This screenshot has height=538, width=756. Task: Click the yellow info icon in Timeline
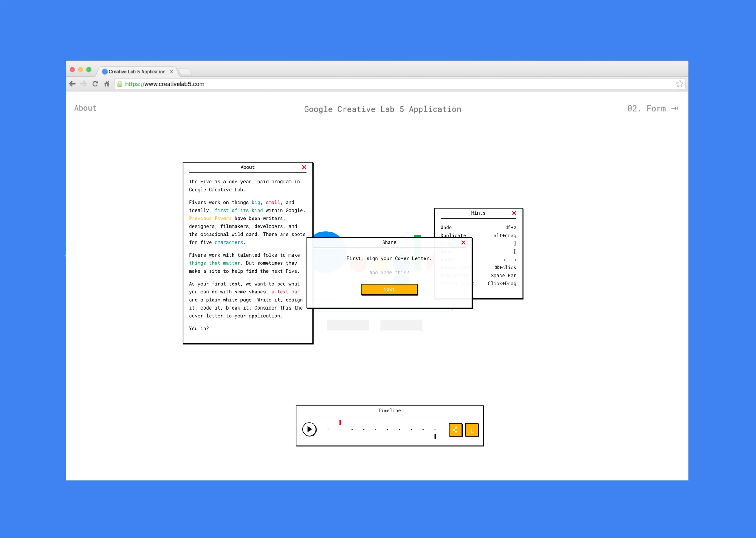(471, 430)
